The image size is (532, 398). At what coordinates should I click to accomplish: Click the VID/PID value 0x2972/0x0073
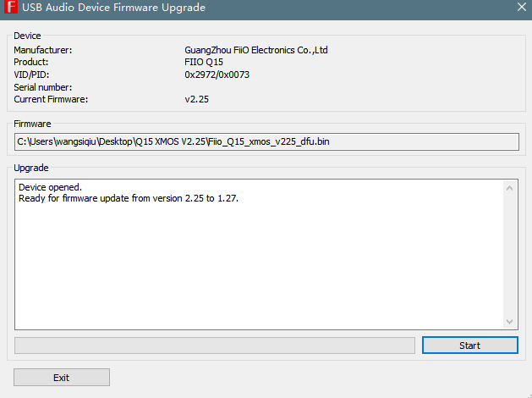(x=217, y=75)
